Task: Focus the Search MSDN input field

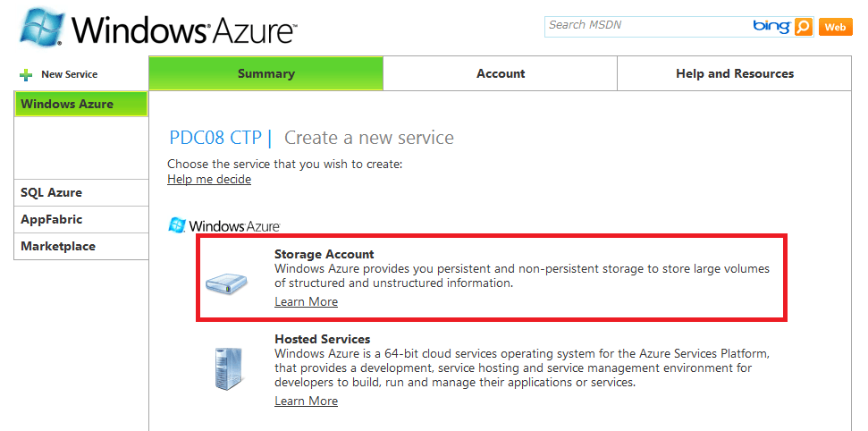Action: [648, 26]
